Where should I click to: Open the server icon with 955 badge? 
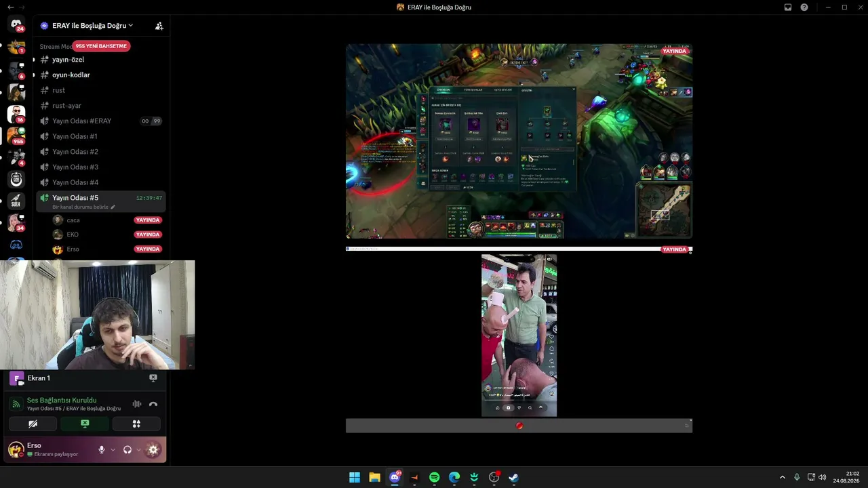[16, 136]
